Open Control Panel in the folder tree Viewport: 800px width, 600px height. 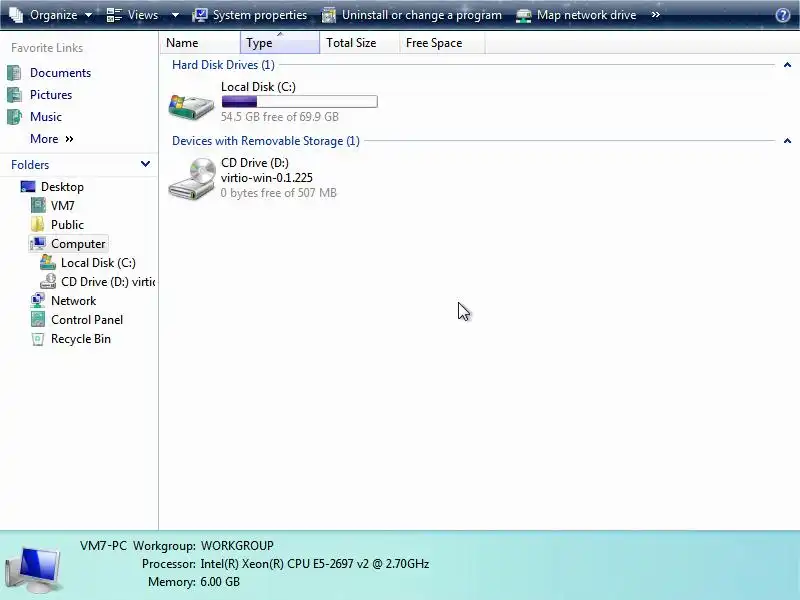(x=87, y=320)
